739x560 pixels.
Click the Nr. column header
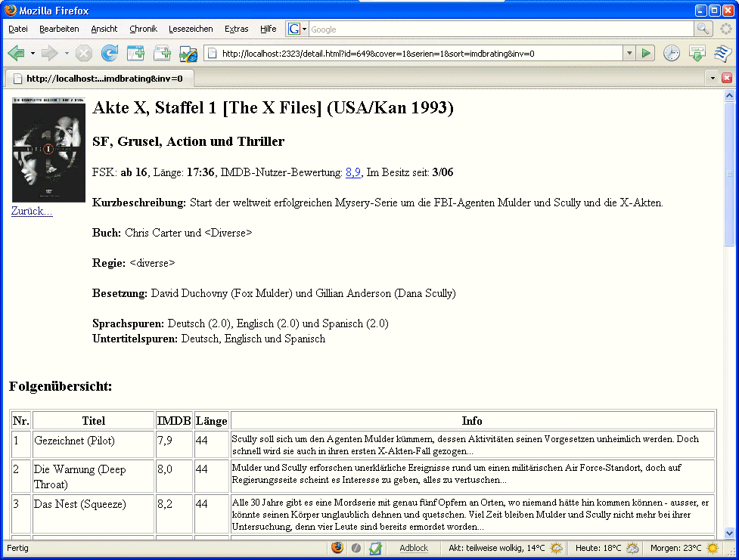[x=21, y=421]
